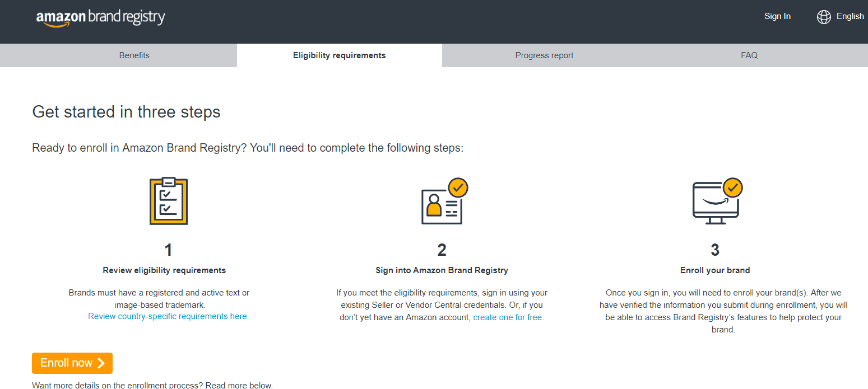Viewport: 868px width, 389px height.
Task: Click the globe language icon
Action: pyautogui.click(x=824, y=17)
